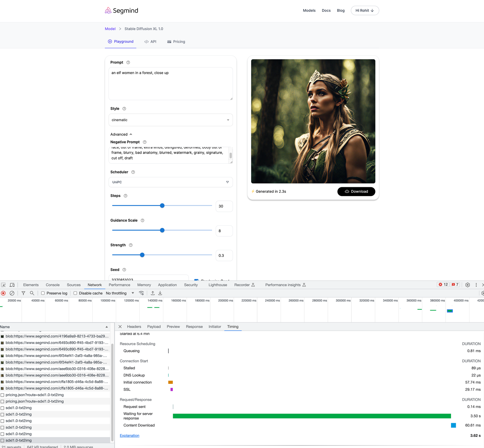Download the generated image
Viewport: 484px width, 448px height.
pyautogui.click(x=356, y=191)
